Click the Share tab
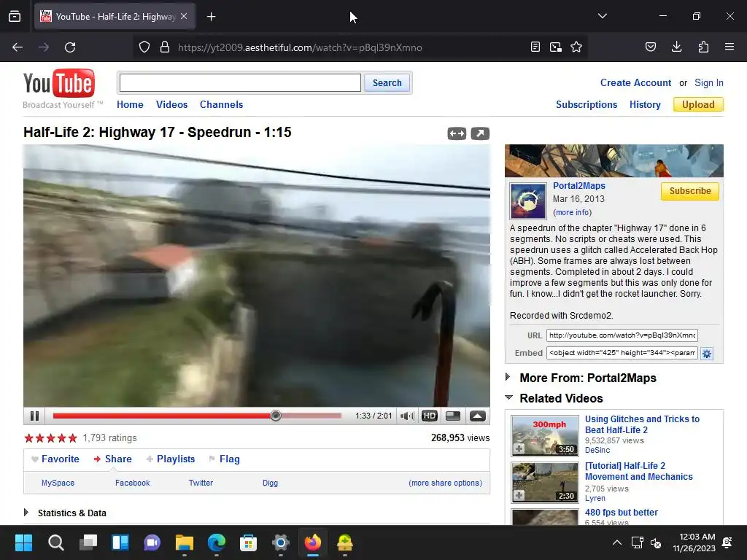This screenshot has width=747, height=560. [112, 459]
